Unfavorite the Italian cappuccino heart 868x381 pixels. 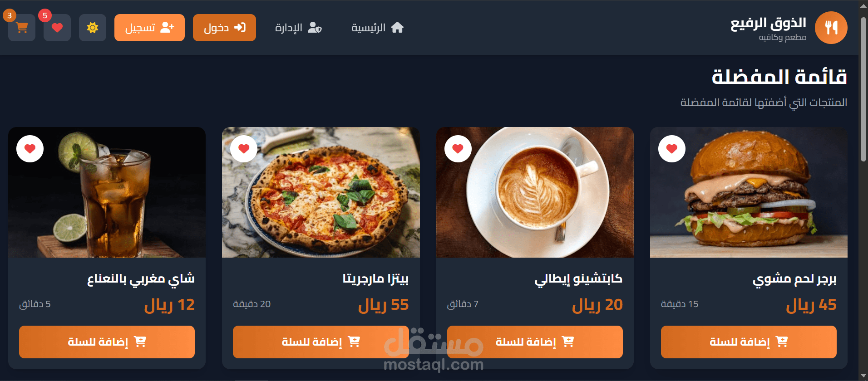coord(458,149)
